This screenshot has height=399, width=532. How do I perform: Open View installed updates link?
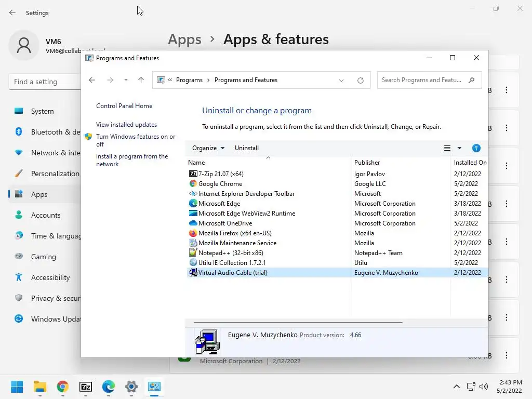click(x=127, y=125)
